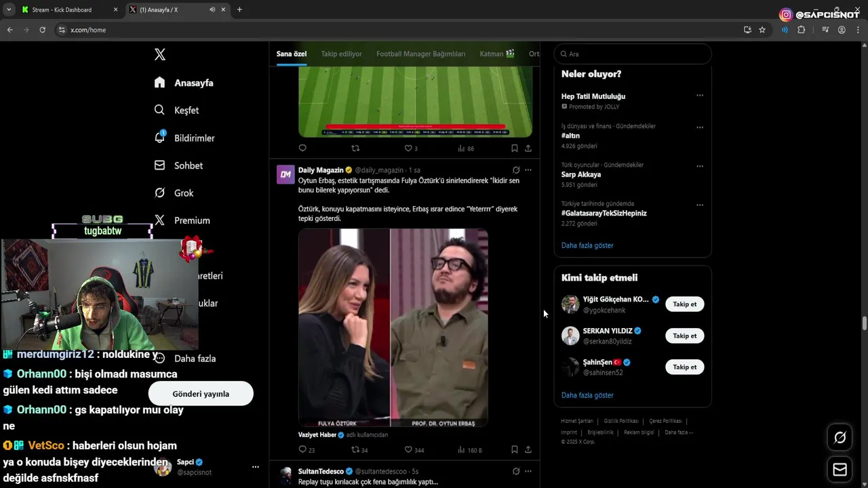Open Keşfet explore page
Screen dimensions: 868x488
pyautogui.click(x=176, y=110)
